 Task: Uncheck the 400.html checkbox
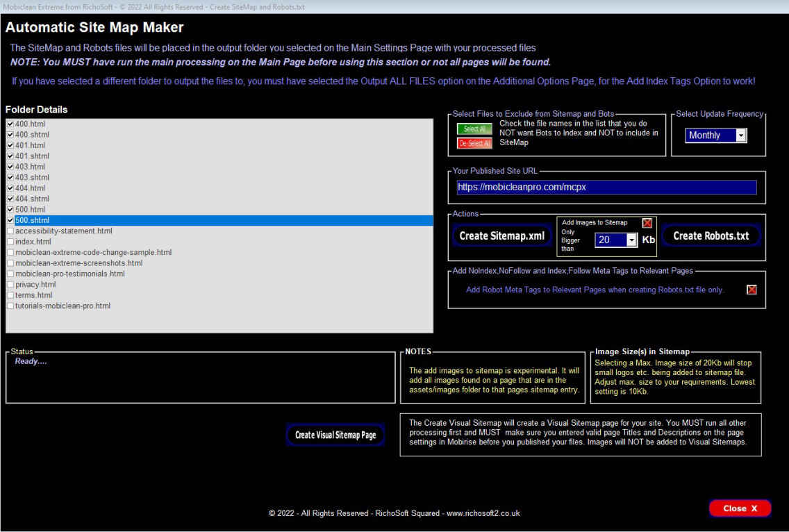click(10, 124)
